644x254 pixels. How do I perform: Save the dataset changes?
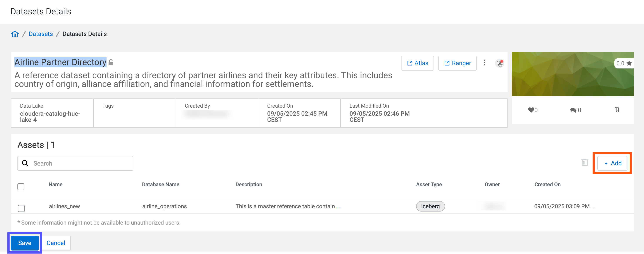click(x=25, y=243)
